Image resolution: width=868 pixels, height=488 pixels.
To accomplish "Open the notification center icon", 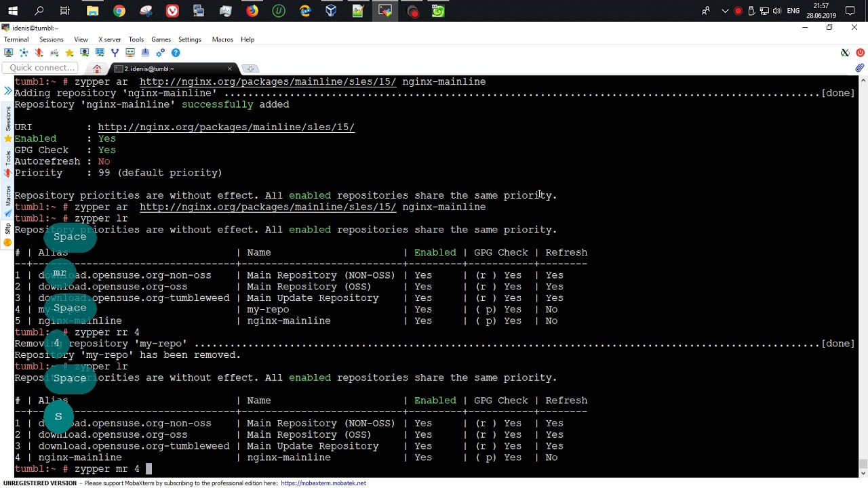I will point(850,11).
